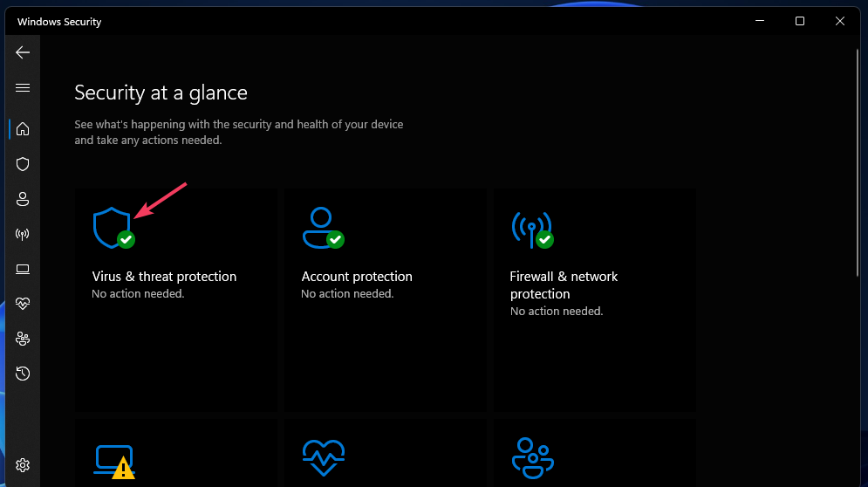Screen dimensions: 868x487
Task: Open Account protection title
Action: [x=357, y=277]
